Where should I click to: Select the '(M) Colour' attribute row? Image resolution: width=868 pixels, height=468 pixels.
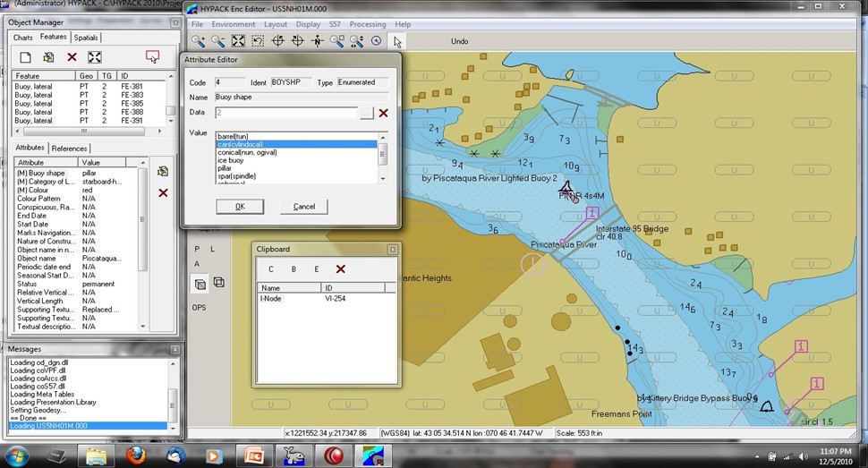[76, 190]
